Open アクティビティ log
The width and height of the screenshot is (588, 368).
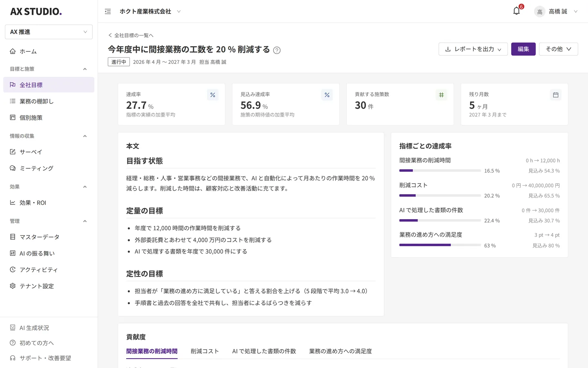(x=49, y=269)
